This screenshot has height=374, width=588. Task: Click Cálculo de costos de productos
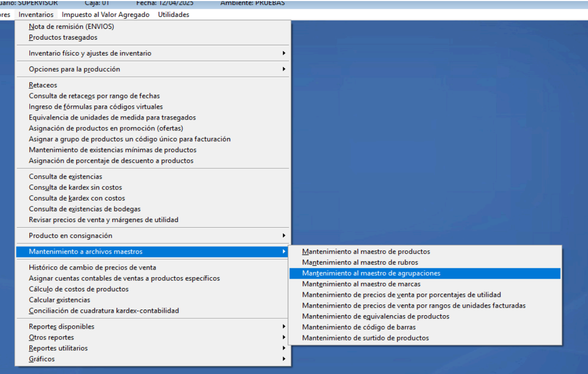click(78, 289)
